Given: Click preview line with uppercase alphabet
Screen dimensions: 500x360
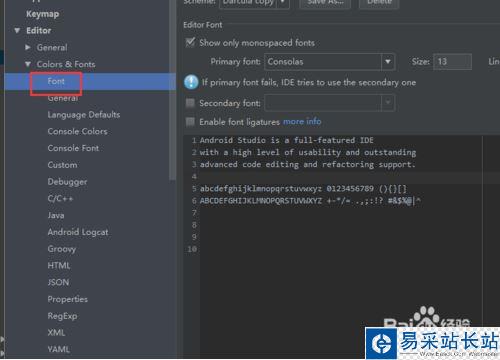Looking at the screenshot, I should tap(310, 201).
